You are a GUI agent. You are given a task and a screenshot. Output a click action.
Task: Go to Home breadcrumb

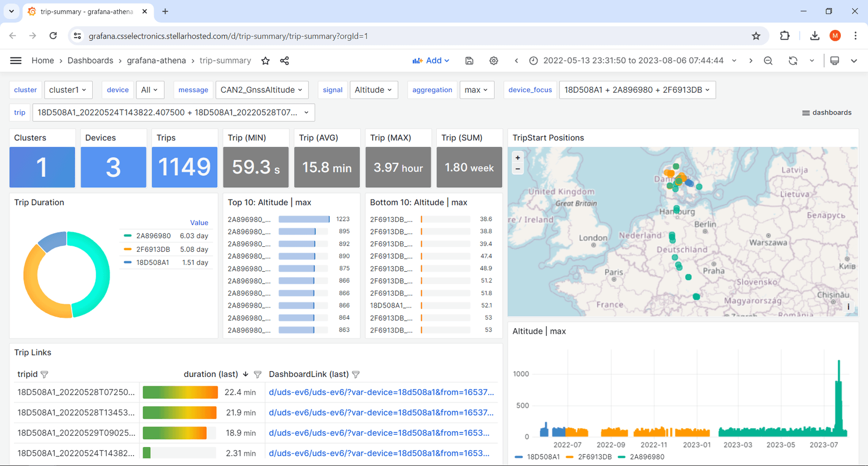tap(42, 61)
